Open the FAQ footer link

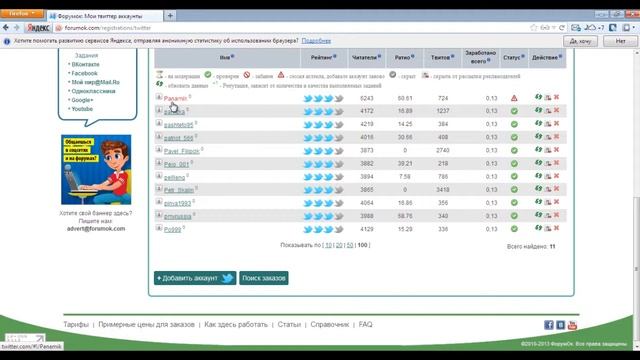(365, 324)
